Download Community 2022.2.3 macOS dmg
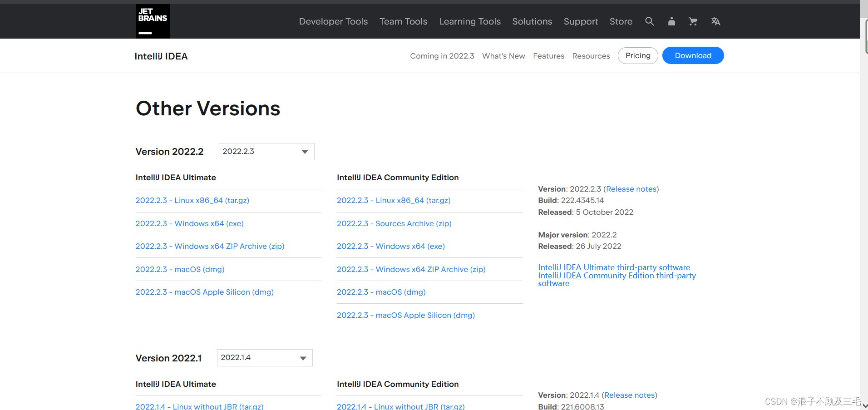The width and height of the screenshot is (868, 410). (x=381, y=292)
